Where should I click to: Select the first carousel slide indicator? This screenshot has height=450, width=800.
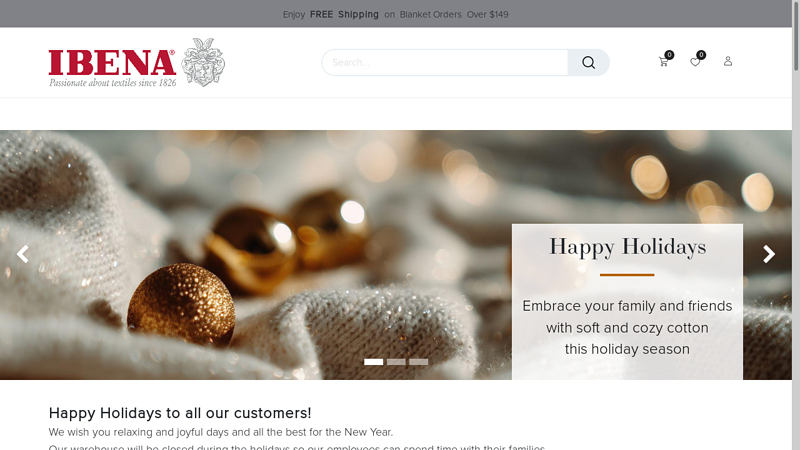pos(373,362)
